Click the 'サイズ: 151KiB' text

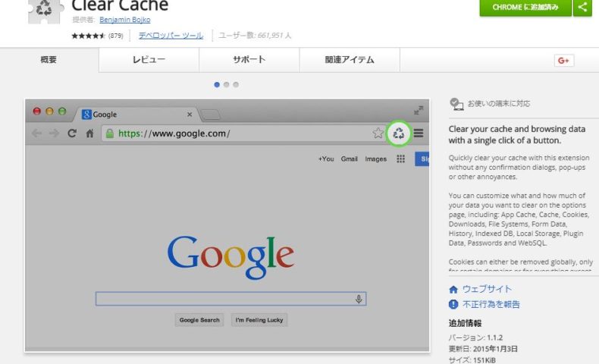pos(472,359)
